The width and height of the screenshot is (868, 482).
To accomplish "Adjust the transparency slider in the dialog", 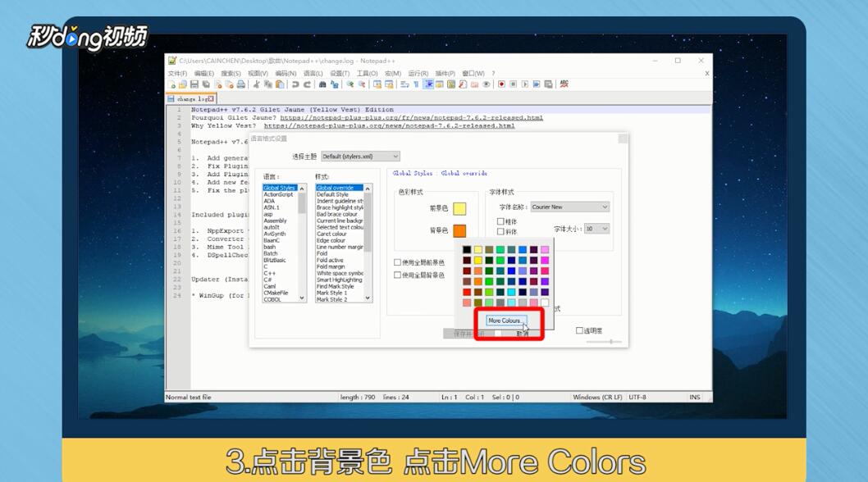I will pyautogui.click(x=604, y=342).
